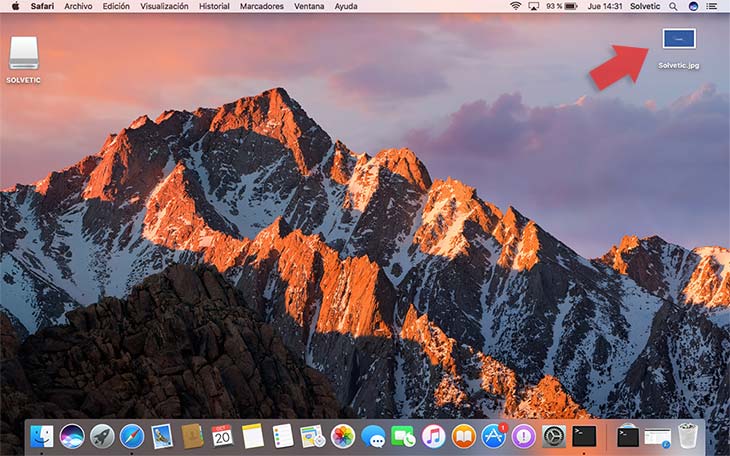Open the Marcadores menu
This screenshot has height=456, width=730.
pos(262,6)
